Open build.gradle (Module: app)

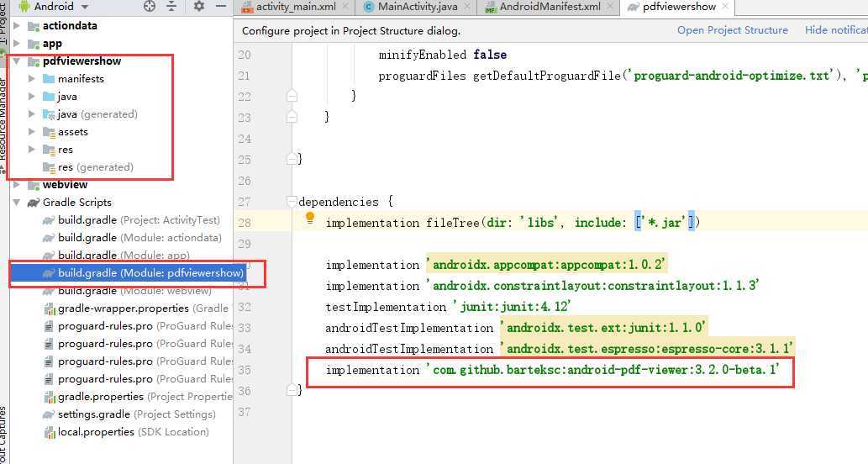[x=124, y=255]
